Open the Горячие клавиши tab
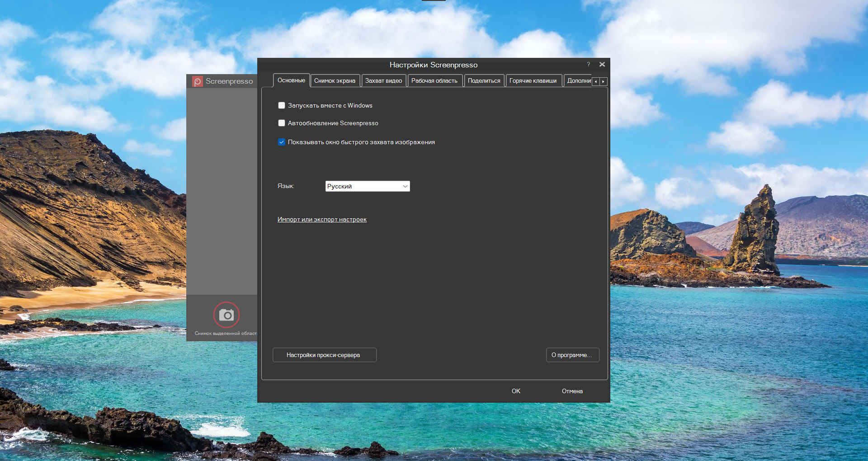 point(533,81)
